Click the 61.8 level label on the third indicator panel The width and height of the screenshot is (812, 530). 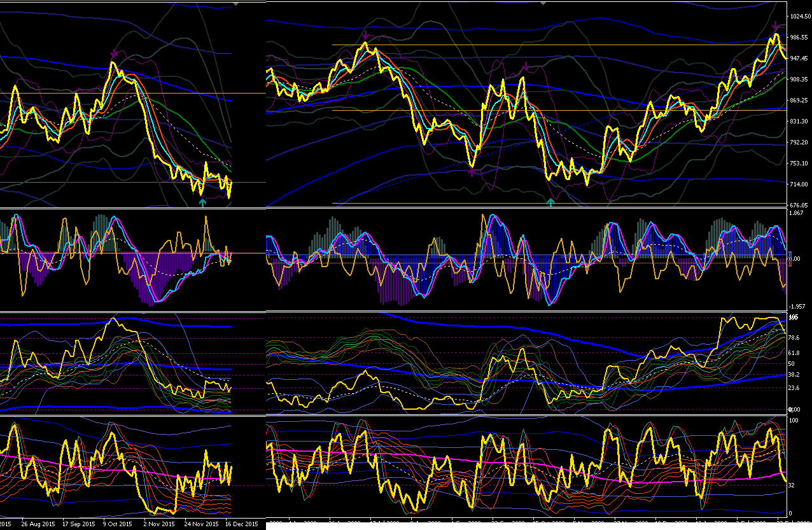pos(795,352)
